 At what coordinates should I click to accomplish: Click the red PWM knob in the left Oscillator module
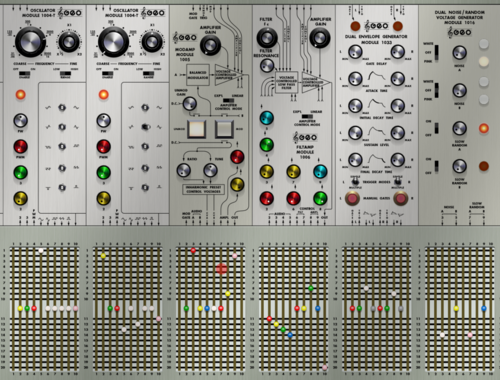[21, 147]
